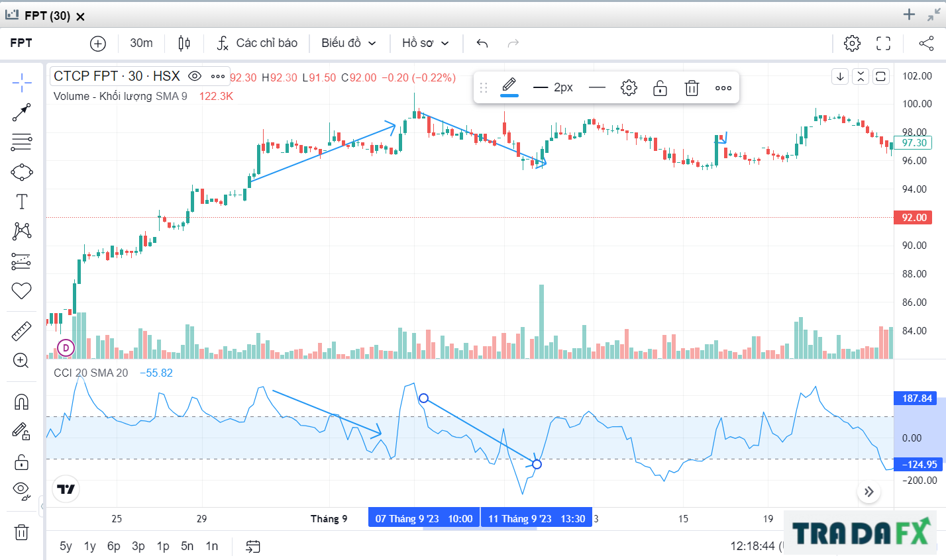
Task: Open the heart icons tool
Action: tap(22, 291)
